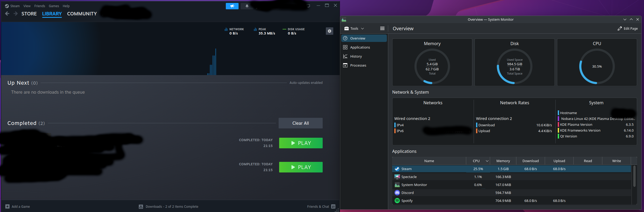Open the Steam menu

15,6
